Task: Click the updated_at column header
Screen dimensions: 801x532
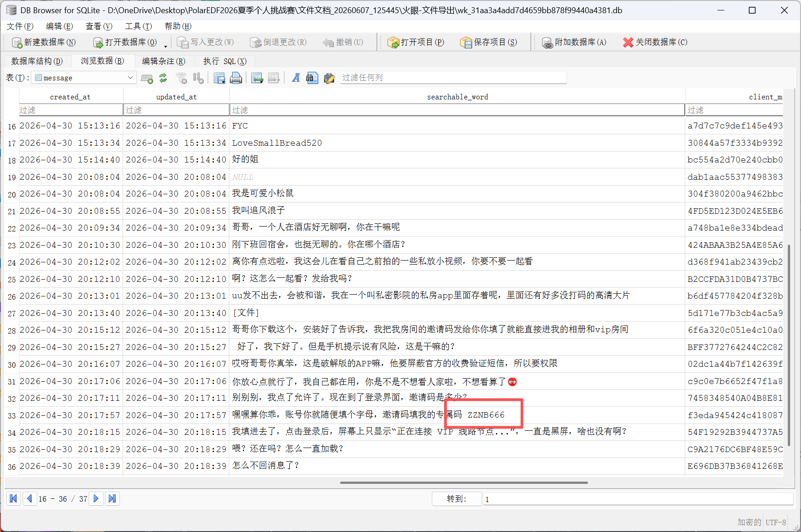Action: point(176,97)
